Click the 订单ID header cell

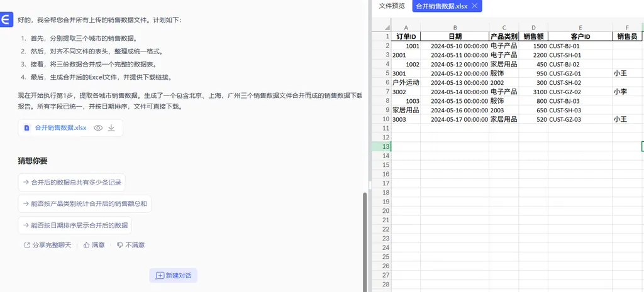(x=406, y=37)
